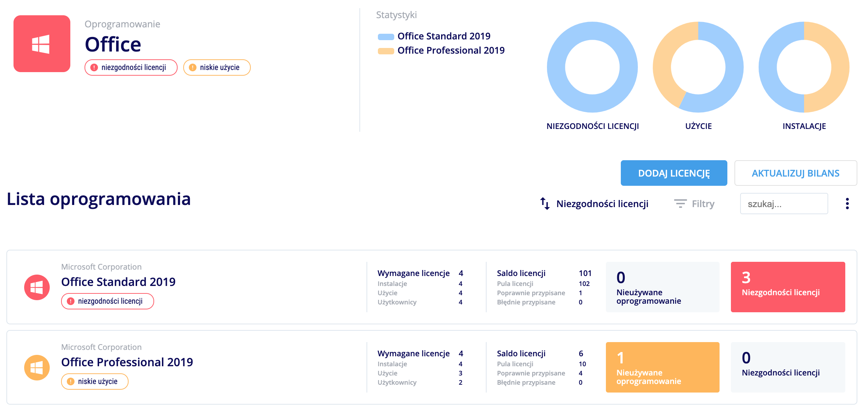
Task: Click the large red Office Windows logo tile
Action: coord(42,44)
